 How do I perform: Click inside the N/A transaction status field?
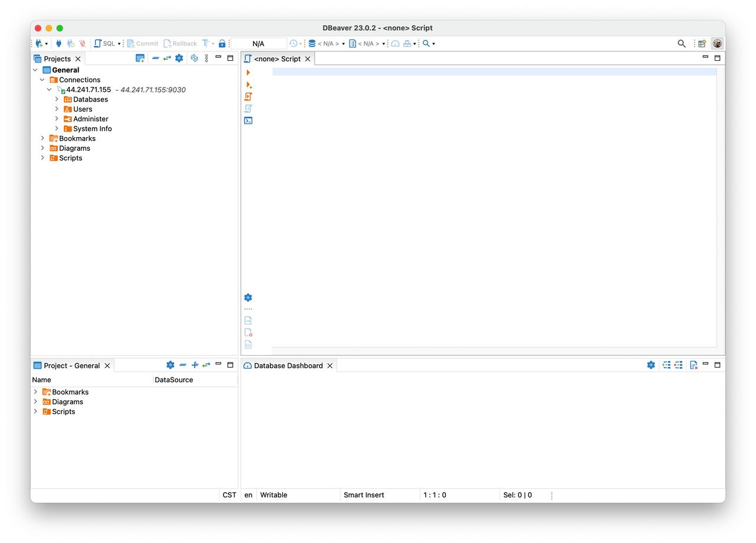point(258,43)
